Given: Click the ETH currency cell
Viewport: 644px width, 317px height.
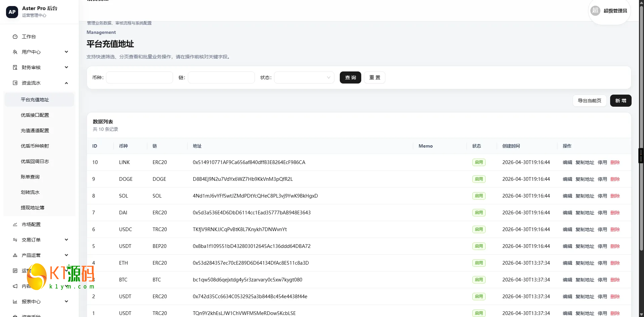Looking at the screenshot, I should 123,263.
